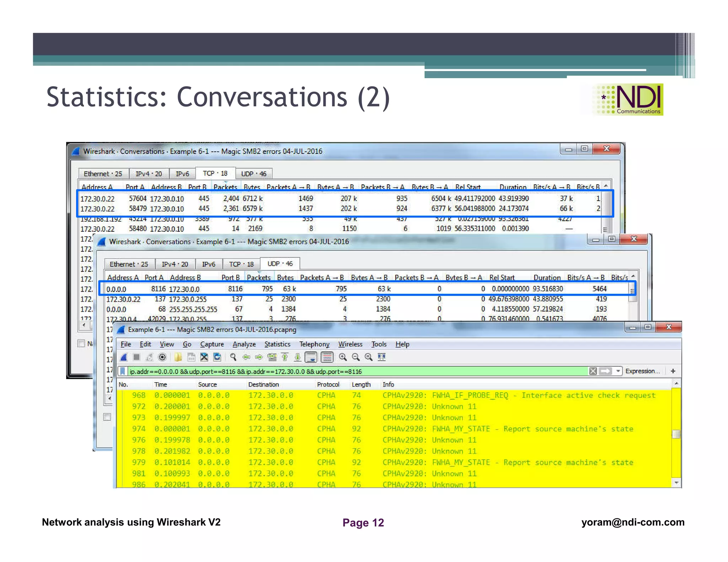Select packet number 974 FWHA_MY_STATE
The height and width of the screenshot is (562, 728).
pos(395,429)
